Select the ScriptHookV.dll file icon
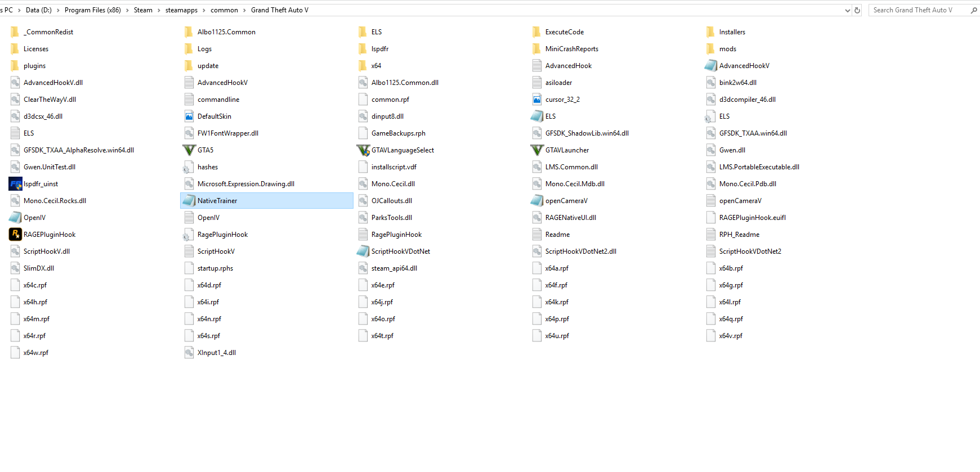Screen dimensions: 980x472 pos(15,251)
